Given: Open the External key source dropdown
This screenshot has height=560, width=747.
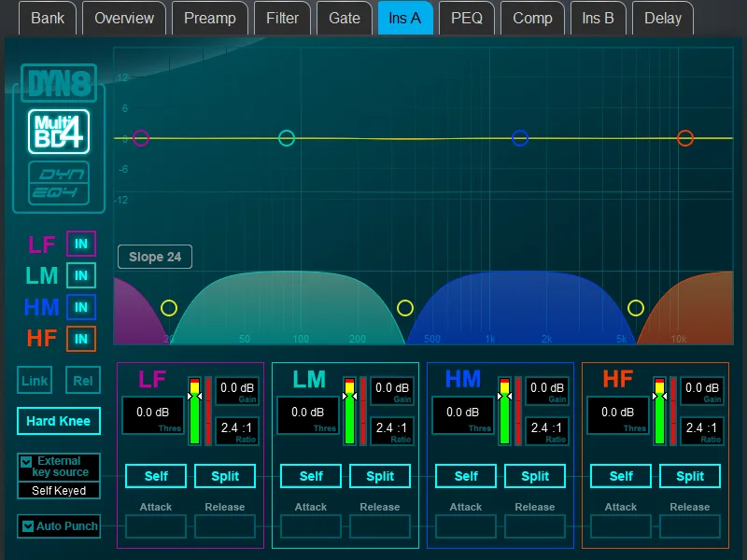Looking at the screenshot, I should pyautogui.click(x=59, y=467).
